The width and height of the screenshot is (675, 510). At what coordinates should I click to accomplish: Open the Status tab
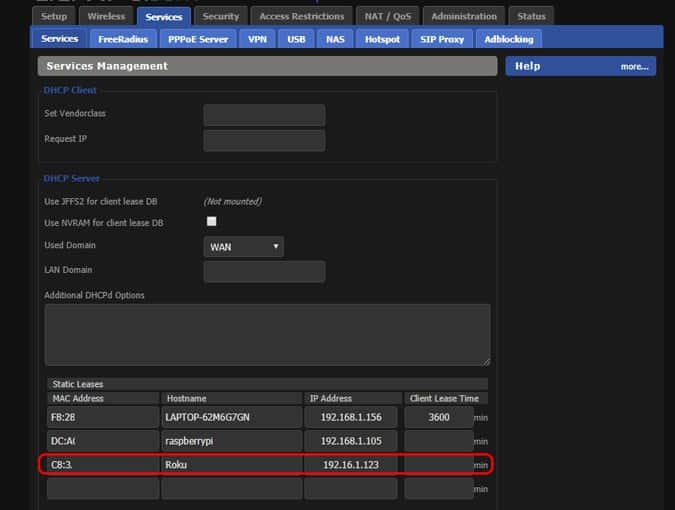(x=532, y=16)
